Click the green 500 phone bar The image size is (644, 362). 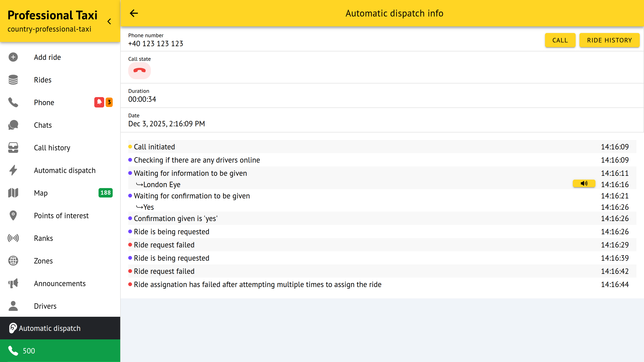pos(60,351)
